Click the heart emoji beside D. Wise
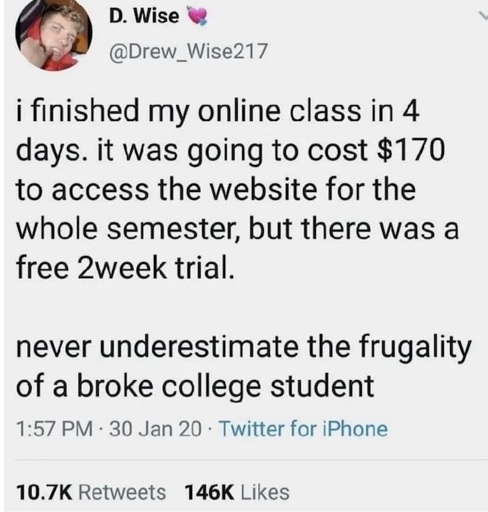 click(198, 16)
